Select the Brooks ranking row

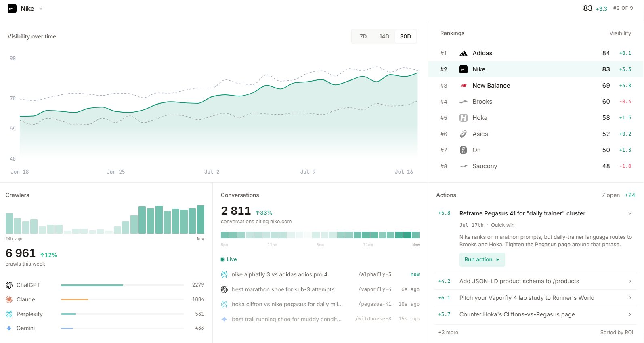536,102
